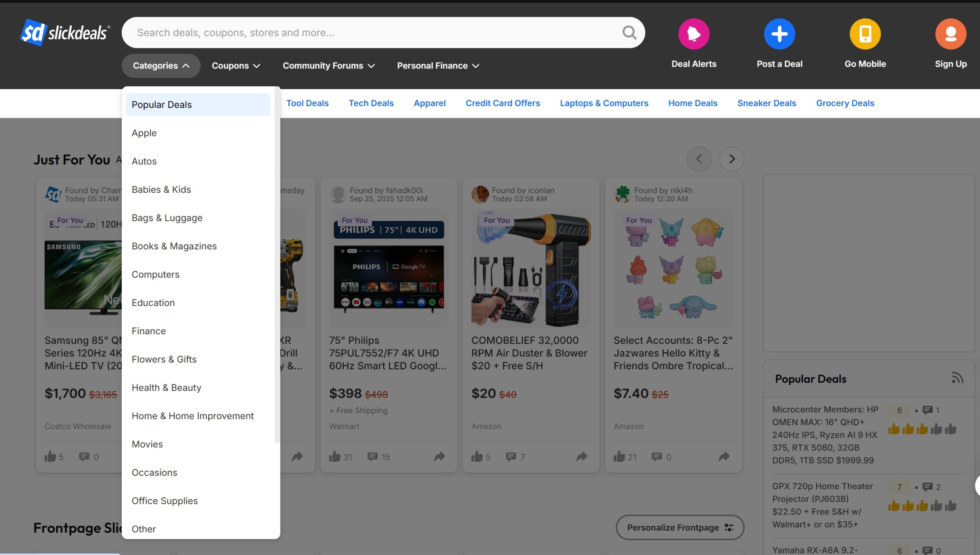Select Popular Deals in categories menu

coord(198,105)
